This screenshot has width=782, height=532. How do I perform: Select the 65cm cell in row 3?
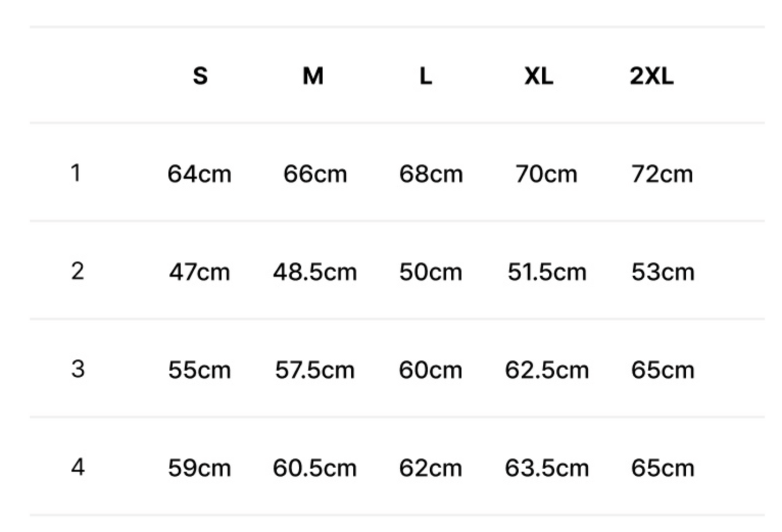click(662, 370)
